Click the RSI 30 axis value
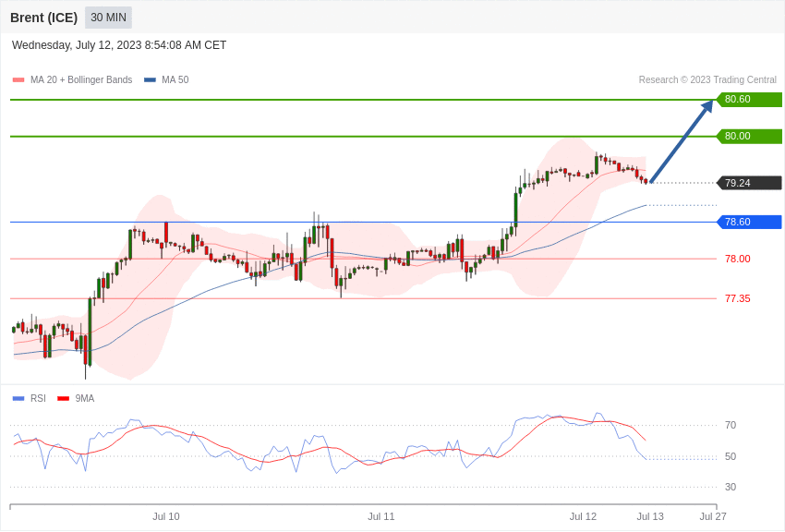Viewport: 785px width, 532px height. point(731,487)
